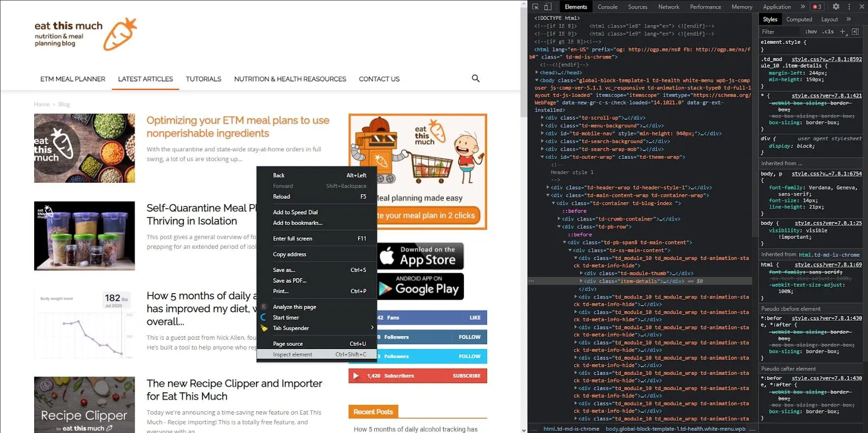Toggle the :hov element state panel
This screenshot has height=433, width=868.
(x=811, y=31)
